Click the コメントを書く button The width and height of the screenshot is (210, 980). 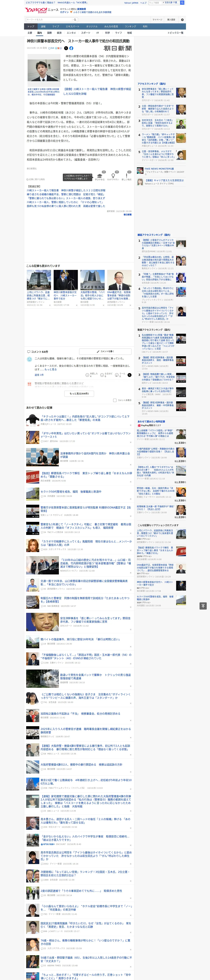tap(105, 351)
